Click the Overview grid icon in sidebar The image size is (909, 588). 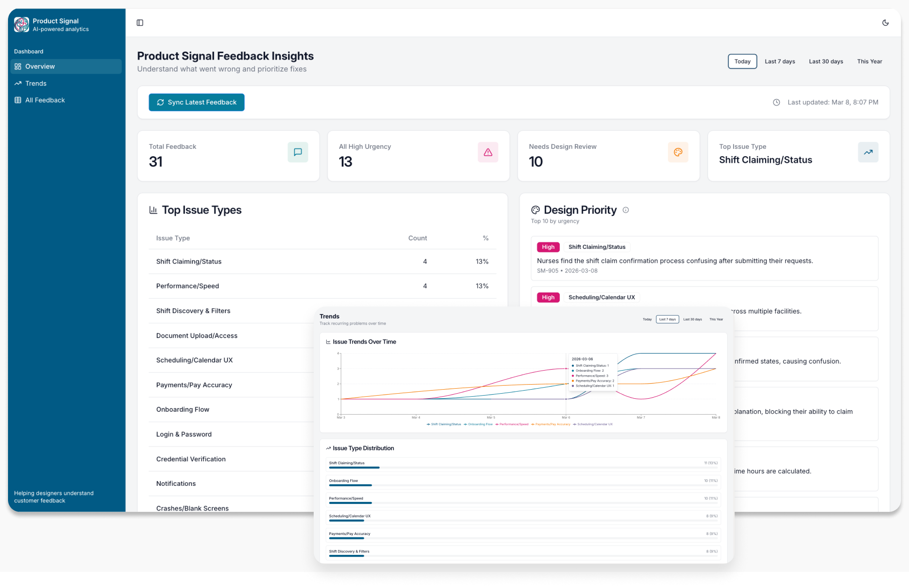click(x=18, y=67)
